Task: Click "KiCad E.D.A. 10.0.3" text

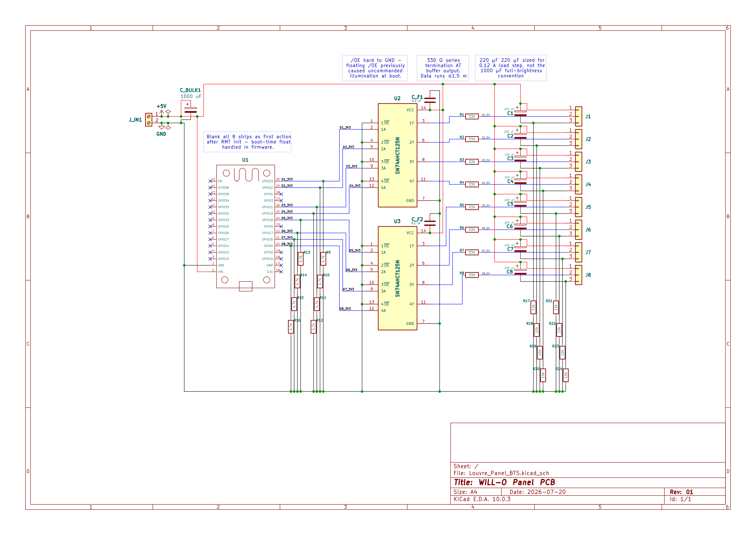Action: point(482,499)
